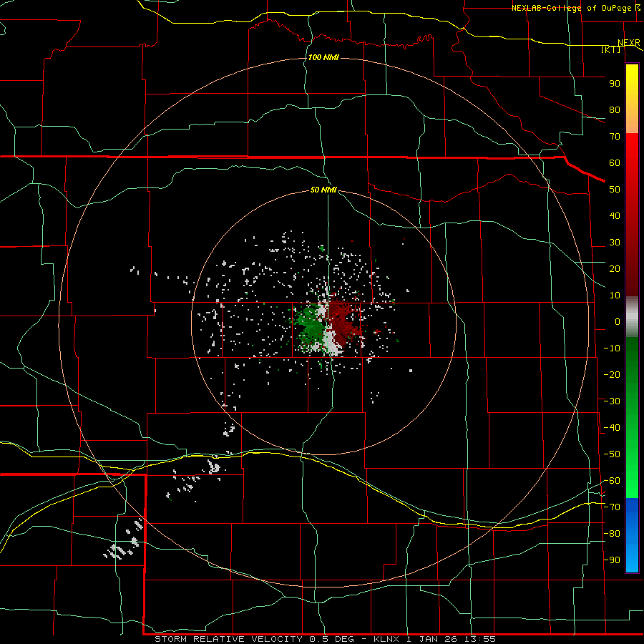Click the "KLNX" radar site identifier
644x644 pixels.
pyautogui.click(x=387, y=639)
